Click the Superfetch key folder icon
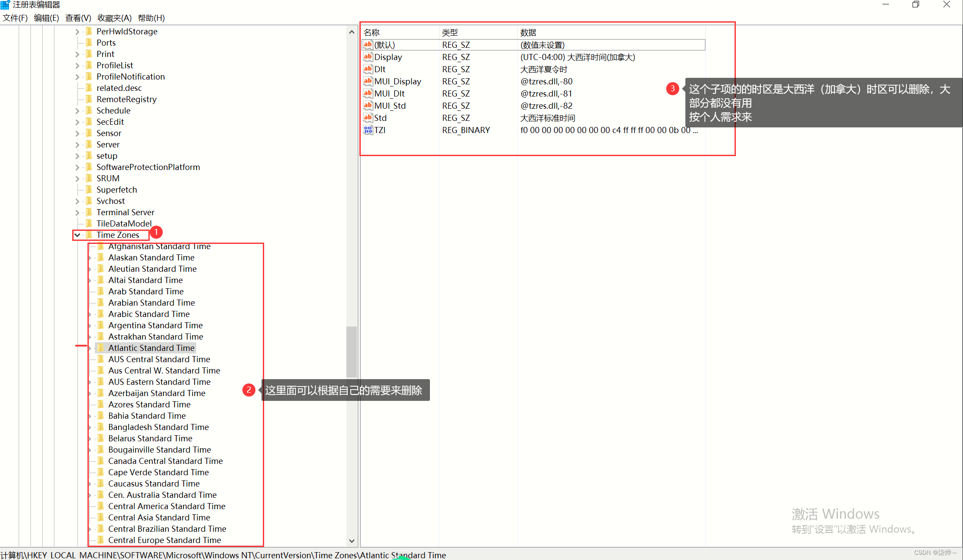 pos(89,190)
